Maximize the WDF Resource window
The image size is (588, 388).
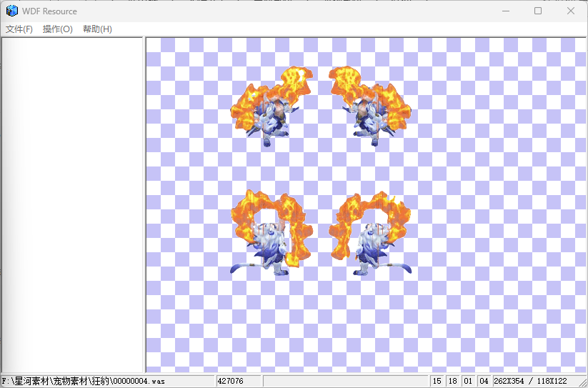[x=538, y=11]
